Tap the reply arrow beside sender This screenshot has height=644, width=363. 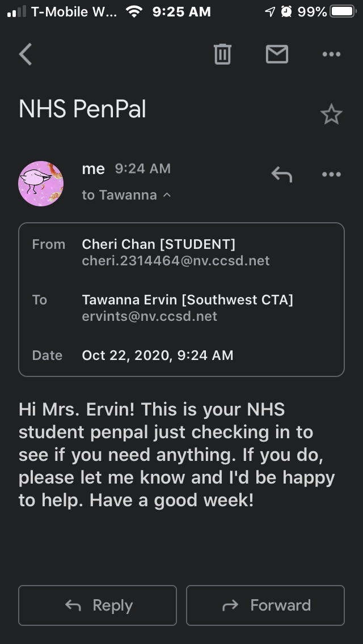(x=281, y=174)
